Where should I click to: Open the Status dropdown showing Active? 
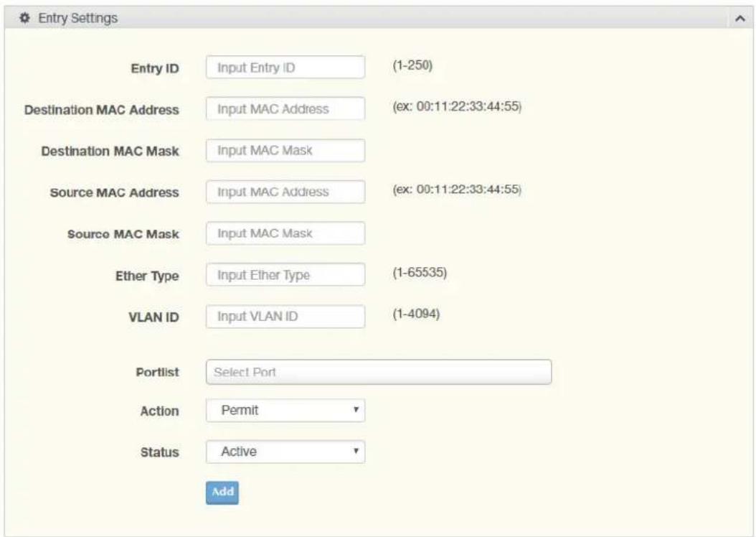click(x=285, y=452)
